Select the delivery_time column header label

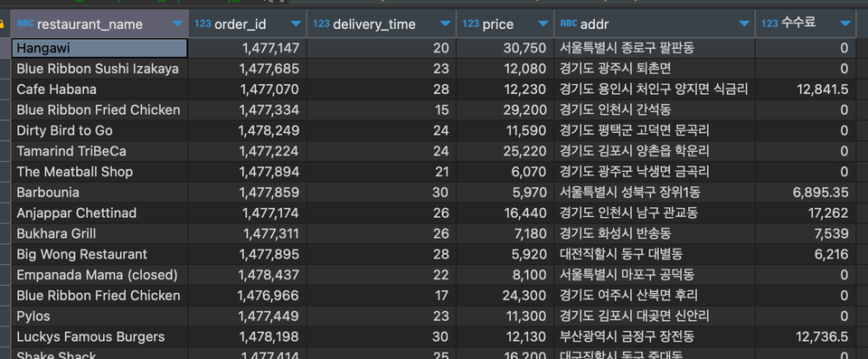(374, 24)
